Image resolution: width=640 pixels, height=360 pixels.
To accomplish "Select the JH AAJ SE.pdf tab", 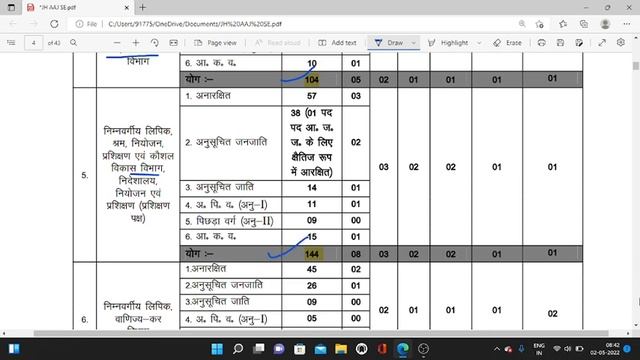I will click(77, 7).
